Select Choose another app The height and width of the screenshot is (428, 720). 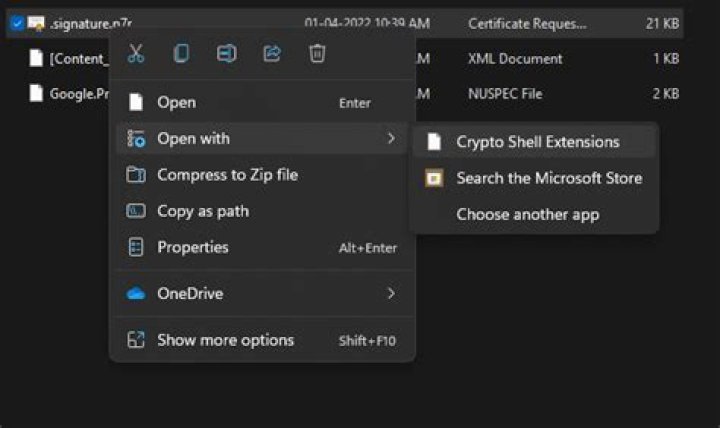click(534, 214)
